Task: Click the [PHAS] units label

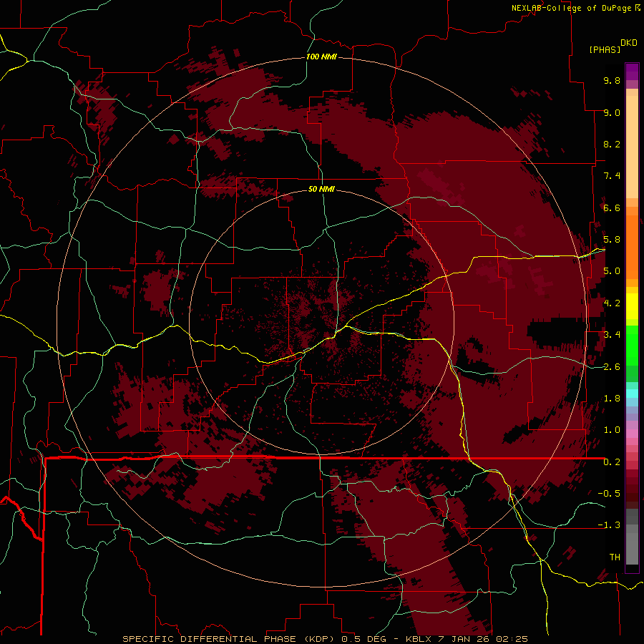Action: [605, 49]
